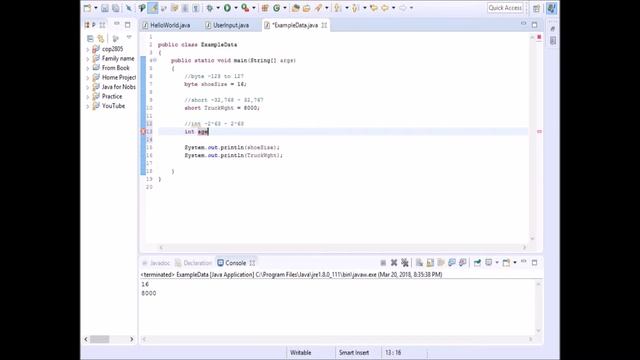Expand the From Book project
This screenshot has width=640, height=360.
87,68
